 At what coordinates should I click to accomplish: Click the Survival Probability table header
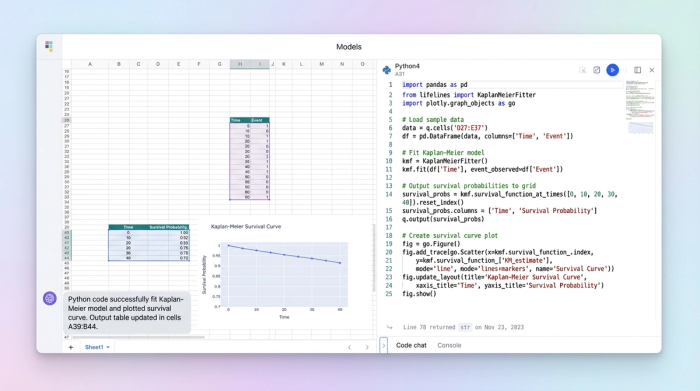168,227
